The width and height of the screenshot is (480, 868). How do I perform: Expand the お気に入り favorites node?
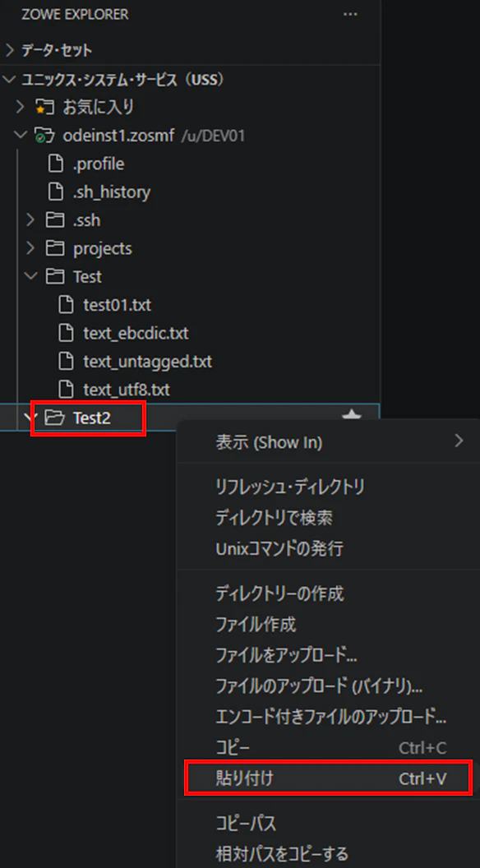coord(21,107)
